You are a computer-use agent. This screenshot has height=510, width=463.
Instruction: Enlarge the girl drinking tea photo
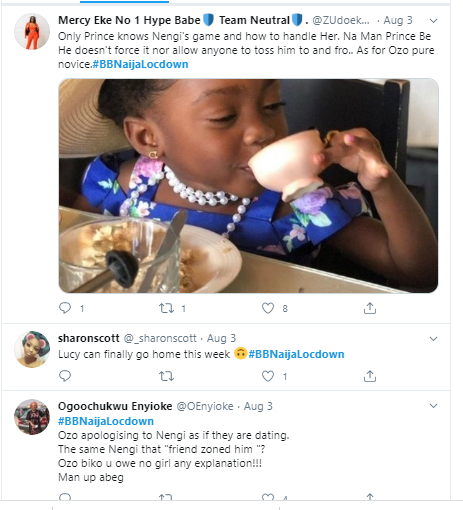[x=248, y=186]
